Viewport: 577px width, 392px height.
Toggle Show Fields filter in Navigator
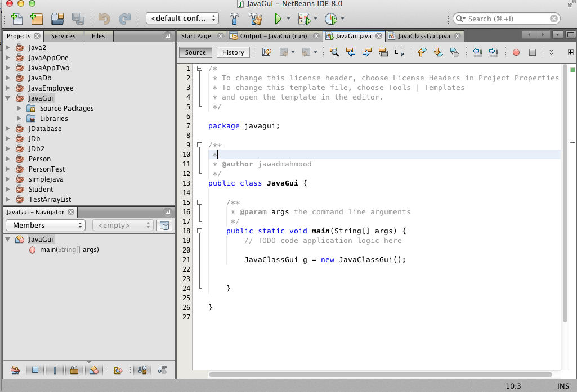(35, 370)
